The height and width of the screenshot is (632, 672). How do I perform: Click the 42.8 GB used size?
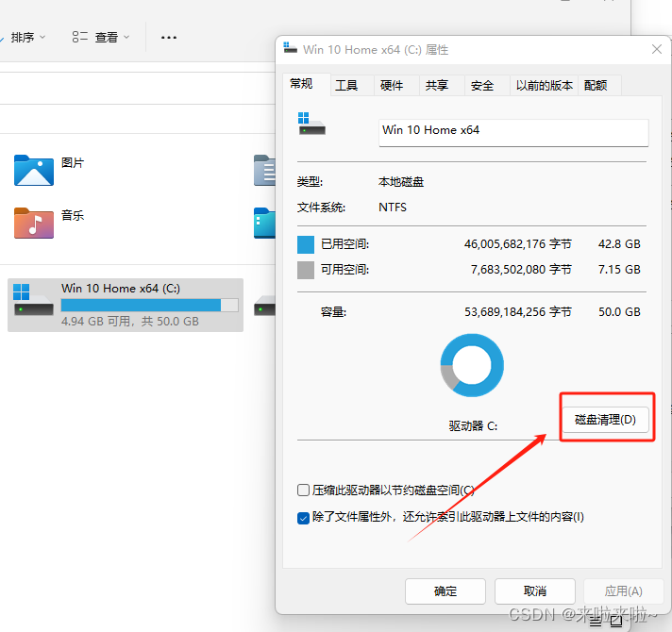(x=619, y=244)
